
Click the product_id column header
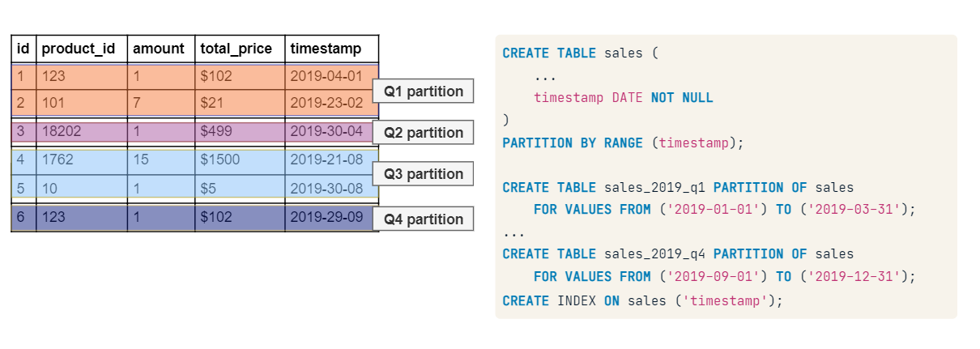coord(79,49)
